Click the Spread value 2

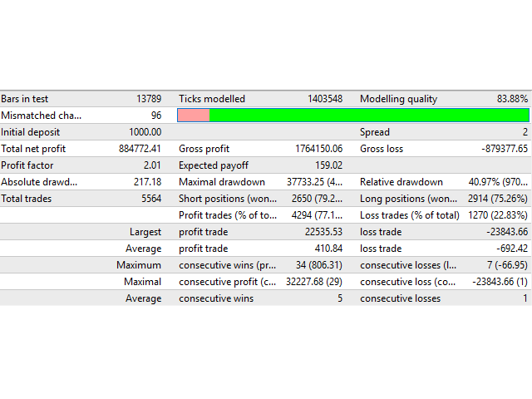pos(525,132)
